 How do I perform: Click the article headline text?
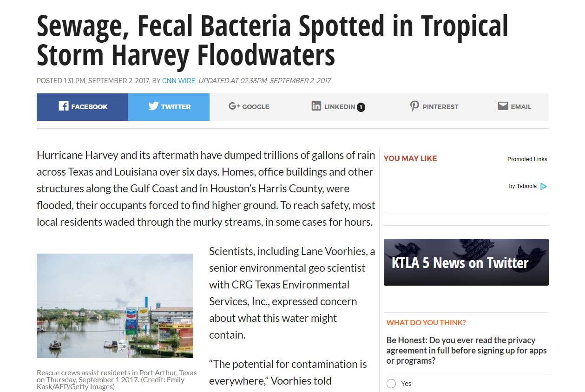point(272,41)
